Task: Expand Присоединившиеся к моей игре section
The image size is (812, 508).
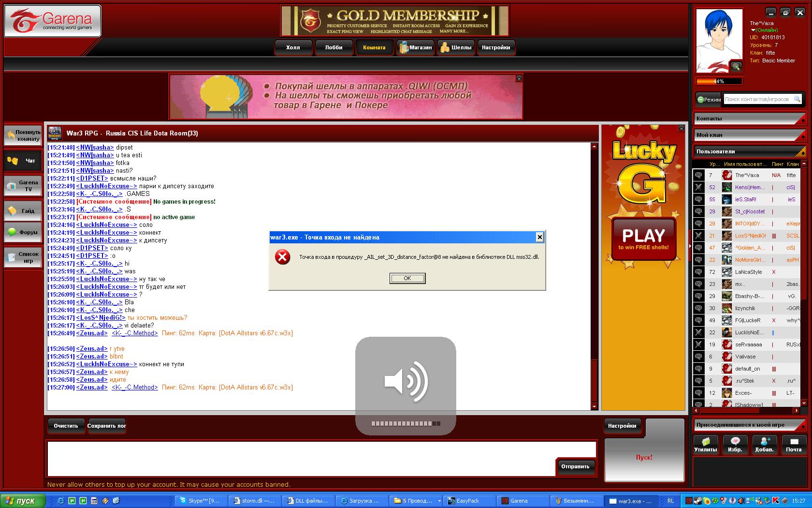Action: pos(750,425)
